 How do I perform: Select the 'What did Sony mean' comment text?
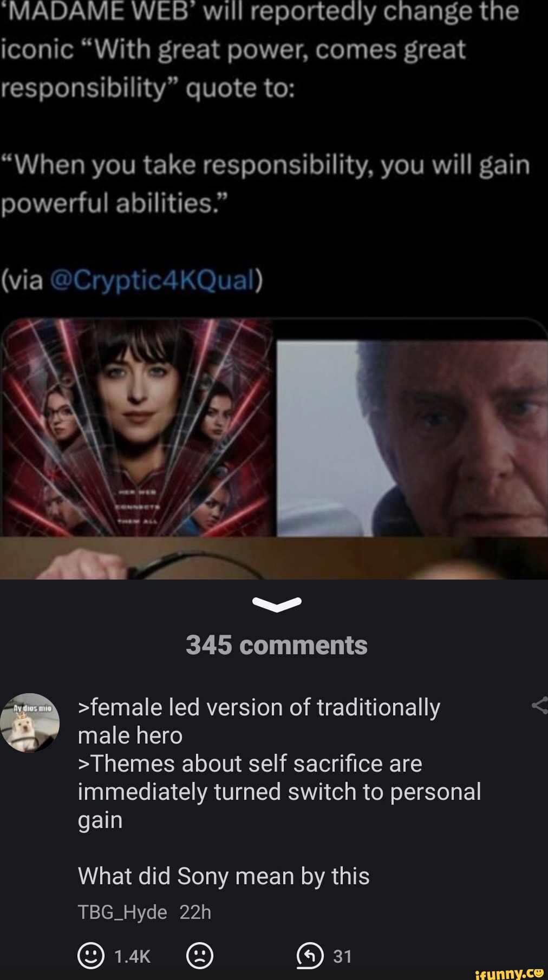coord(224,876)
